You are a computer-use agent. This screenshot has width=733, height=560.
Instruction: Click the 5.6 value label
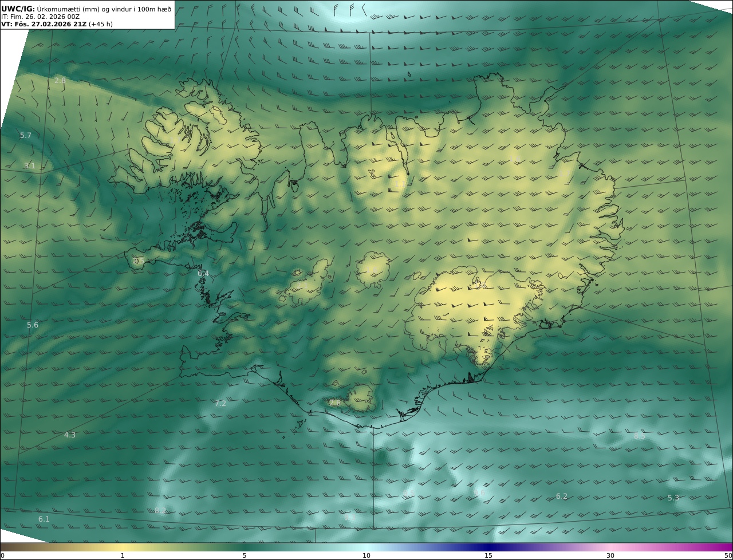coord(33,325)
